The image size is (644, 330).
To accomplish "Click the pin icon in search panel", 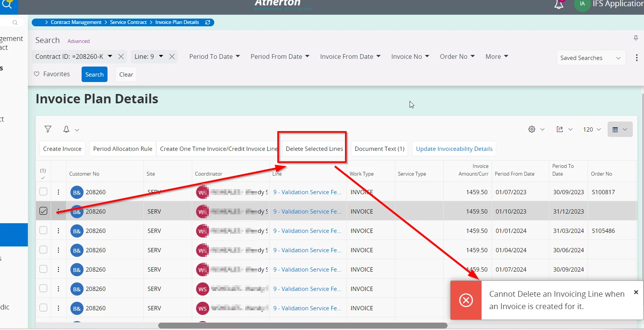I will coord(635,38).
